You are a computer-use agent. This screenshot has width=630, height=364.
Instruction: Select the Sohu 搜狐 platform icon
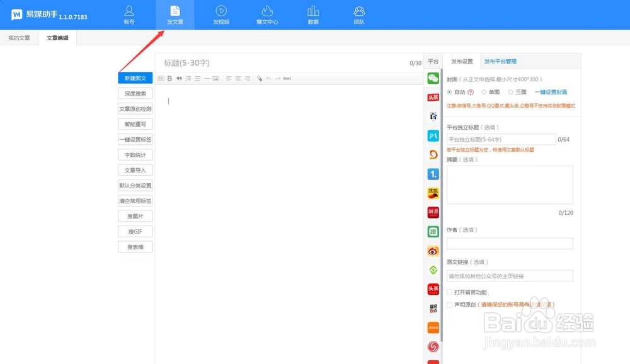pos(432,193)
